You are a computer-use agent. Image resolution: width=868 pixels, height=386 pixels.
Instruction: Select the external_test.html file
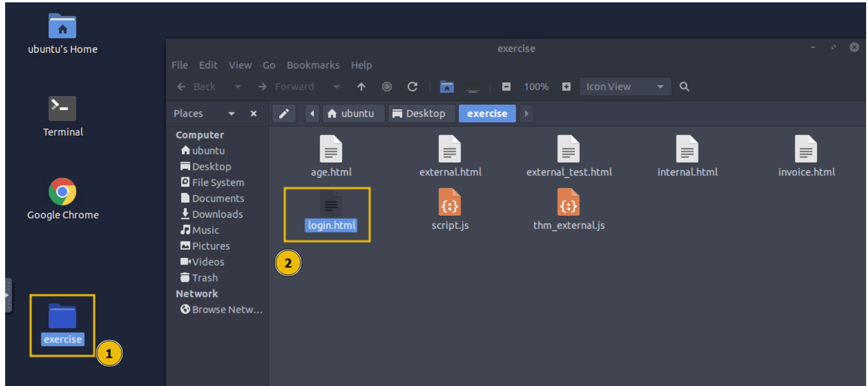coord(569,157)
